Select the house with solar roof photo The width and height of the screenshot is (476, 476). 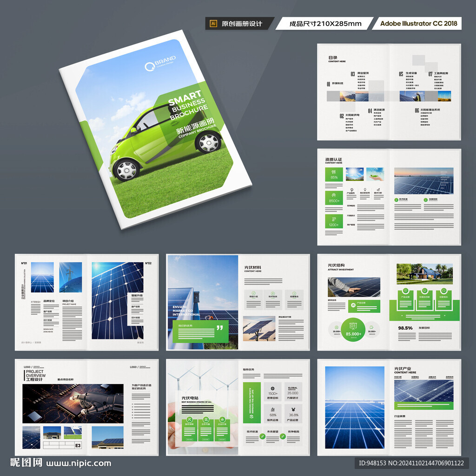tap(424, 274)
